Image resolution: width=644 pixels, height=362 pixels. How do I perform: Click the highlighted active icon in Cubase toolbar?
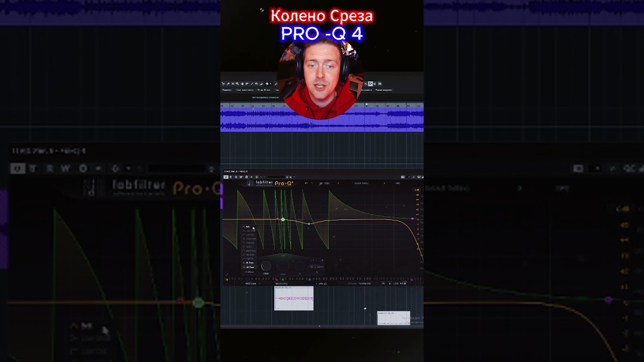pyautogui.click(x=370, y=84)
